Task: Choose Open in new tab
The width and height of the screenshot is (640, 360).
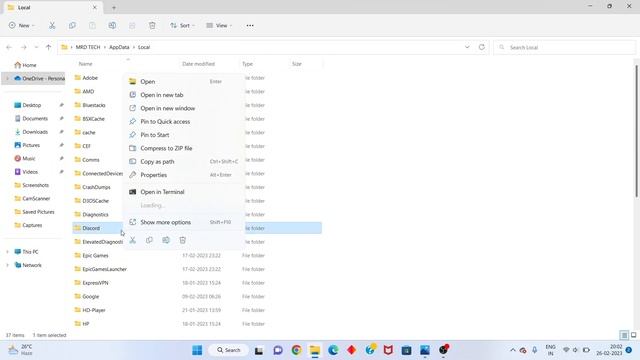Action: 184,95
